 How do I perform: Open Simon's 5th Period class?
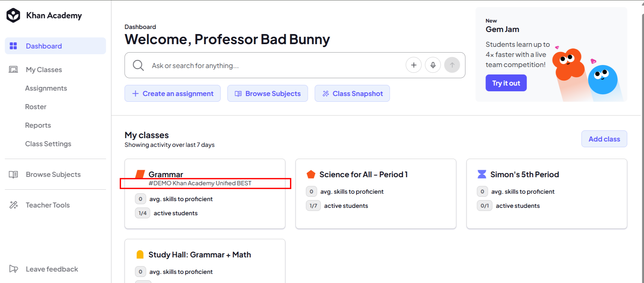[525, 174]
